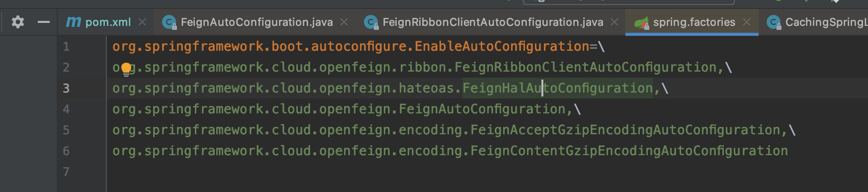Click the lightbulb quick-fix icon

click(126, 69)
